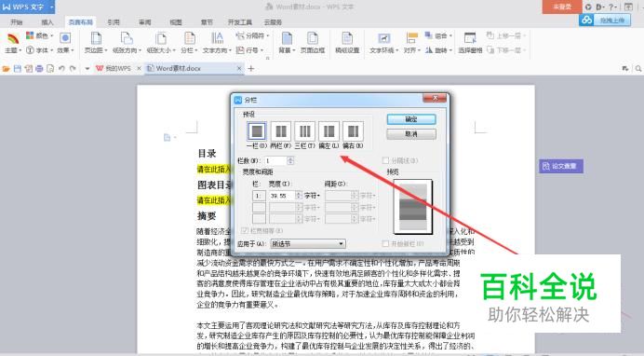Click the search magnifier icon at right
This screenshot has height=356, width=644.
point(638,69)
